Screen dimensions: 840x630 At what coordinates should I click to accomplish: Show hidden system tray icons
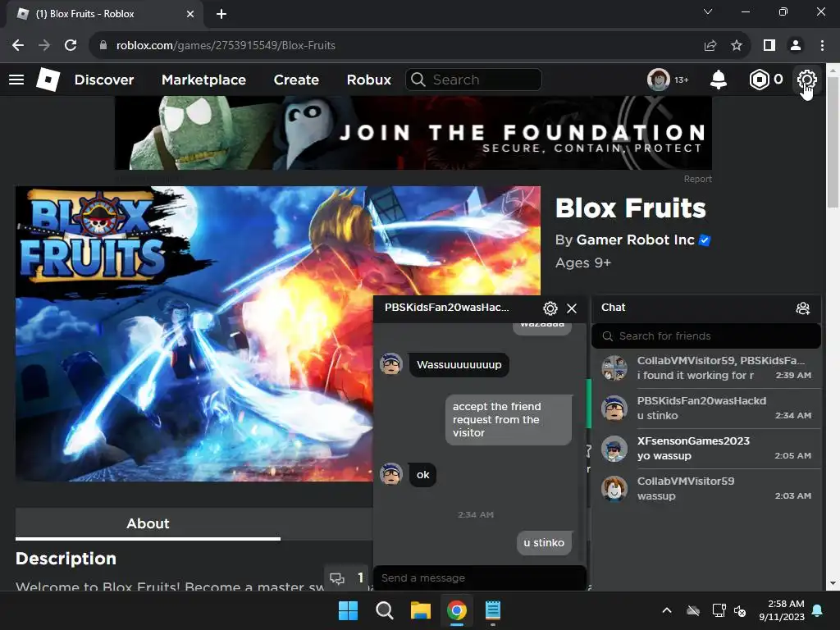tap(667, 610)
